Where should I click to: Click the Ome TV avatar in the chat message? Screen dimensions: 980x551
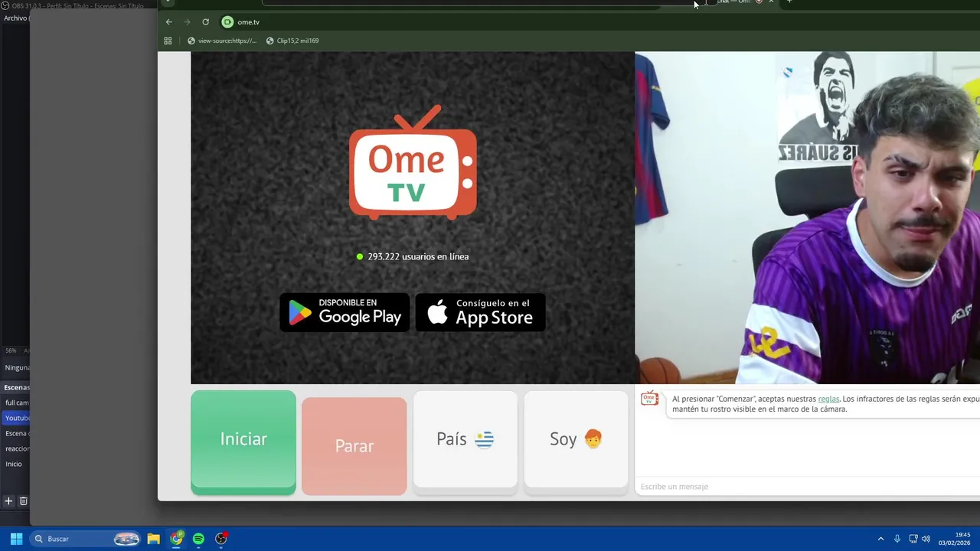649,399
